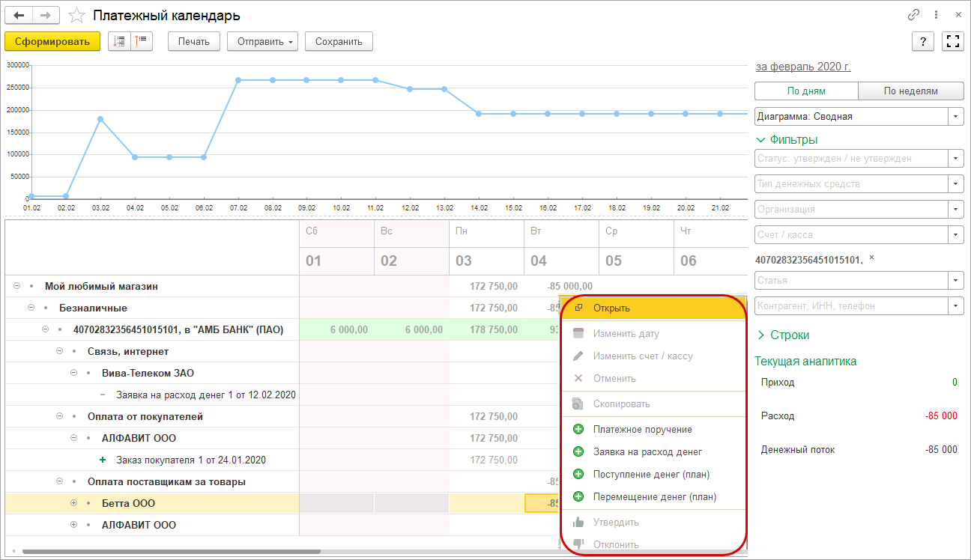Open the period link за февраль 2020 г.
The height and width of the screenshot is (560, 971).
pyautogui.click(x=803, y=67)
